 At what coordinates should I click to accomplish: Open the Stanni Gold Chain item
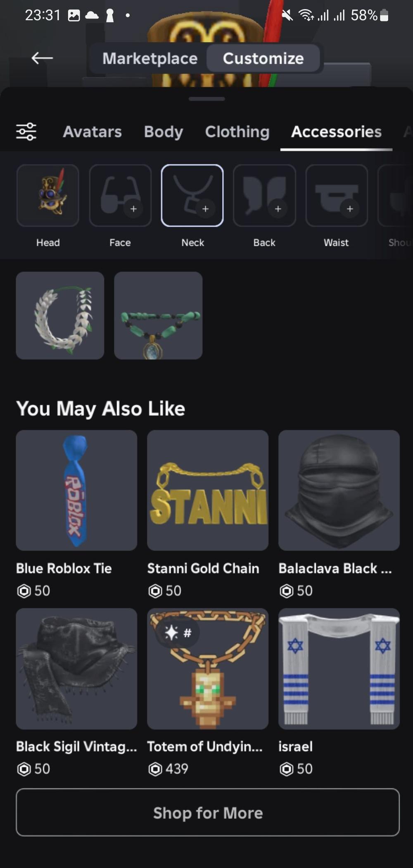[x=208, y=491]
